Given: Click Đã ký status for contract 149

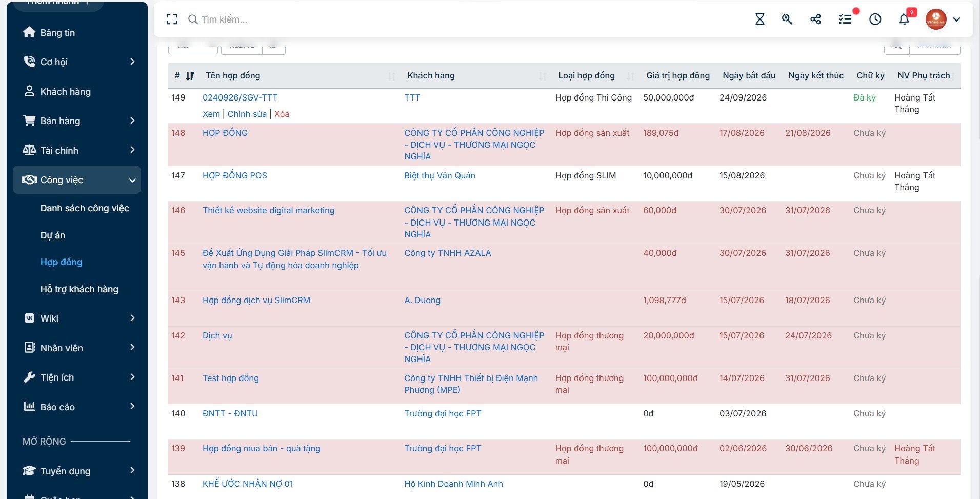Looking at the screenshot, I should pos(865,97).
